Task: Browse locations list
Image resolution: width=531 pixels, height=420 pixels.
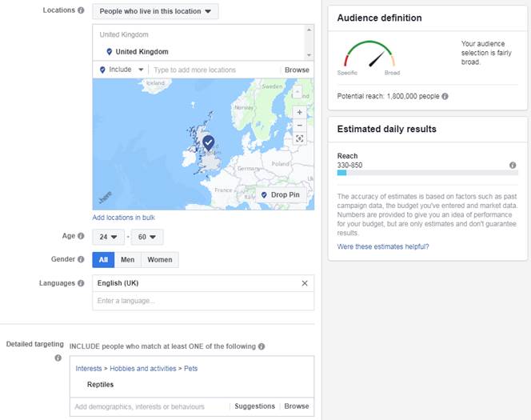Action: (297, 70)
